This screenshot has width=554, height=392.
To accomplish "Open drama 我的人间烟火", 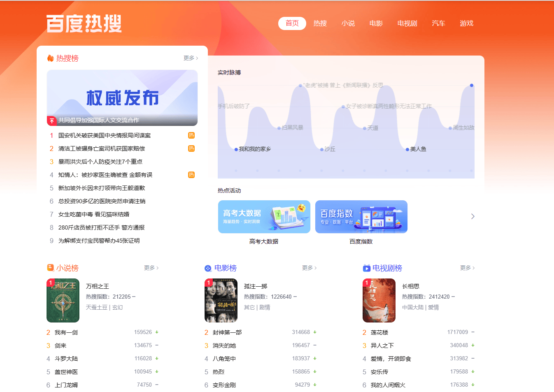I will (388, 385).
